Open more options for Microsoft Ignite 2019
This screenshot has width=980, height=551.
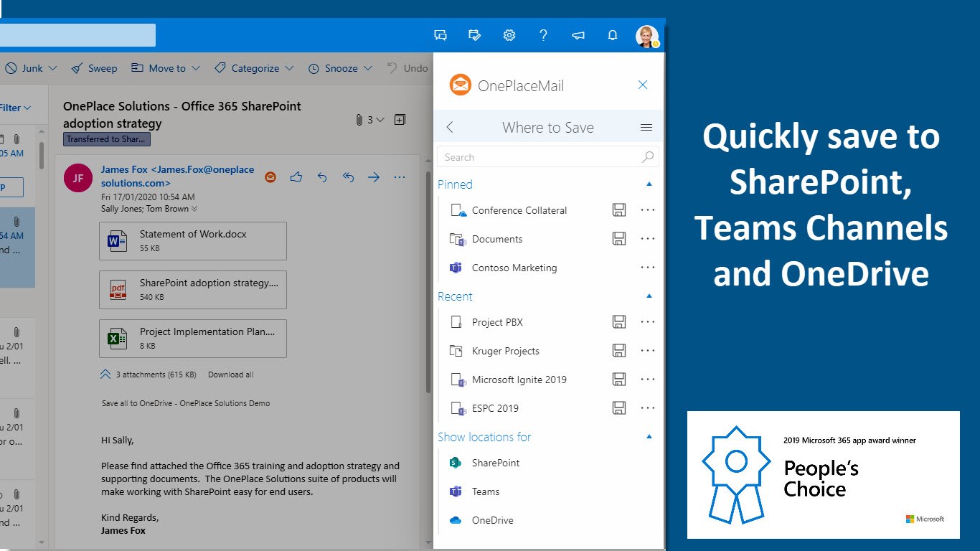[x=648, y=380]
